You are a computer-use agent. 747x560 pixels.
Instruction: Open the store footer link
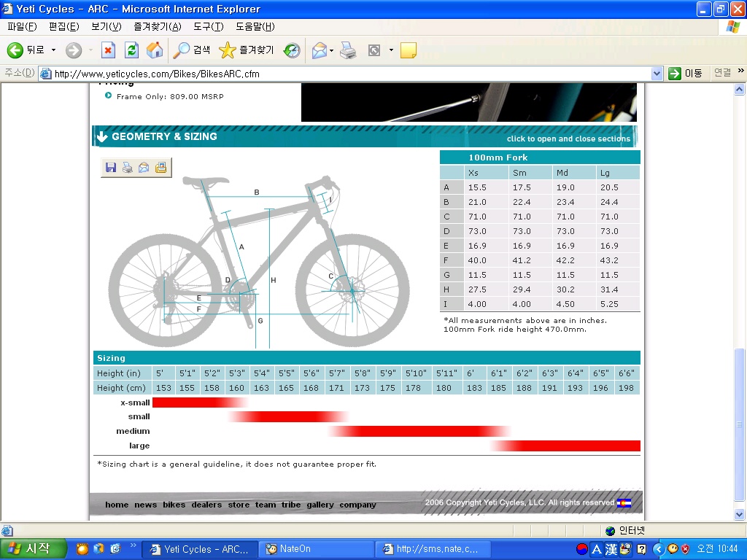[x=239, y=505]
